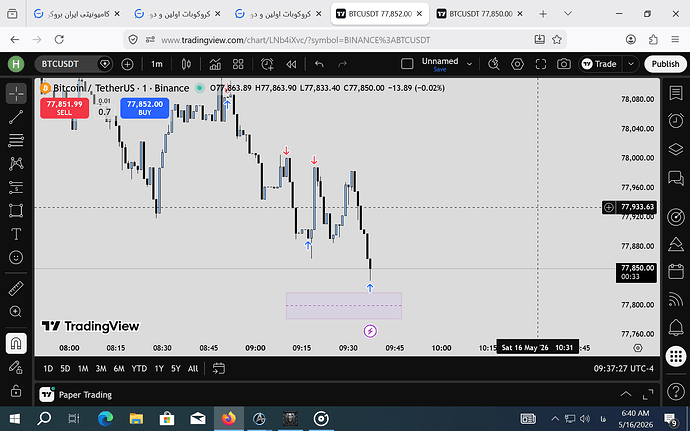Viewport: 690px width, 431px height.
Task: Open chart settings hexagon icon
Action: point(517,64)
